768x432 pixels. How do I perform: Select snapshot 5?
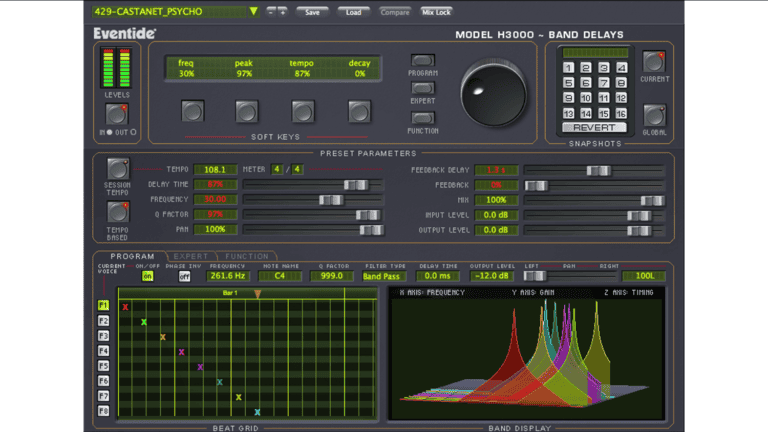coord(568,83)
